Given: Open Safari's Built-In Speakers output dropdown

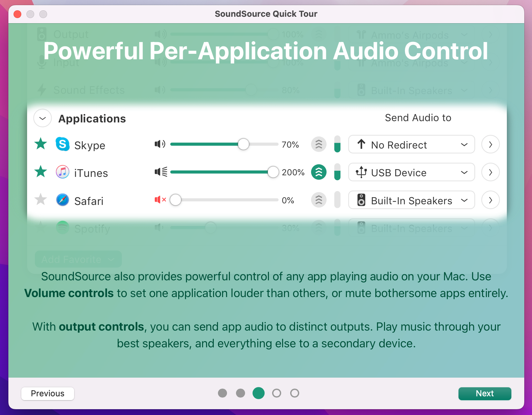Looking at the screenshot, I should pos(412,200).
